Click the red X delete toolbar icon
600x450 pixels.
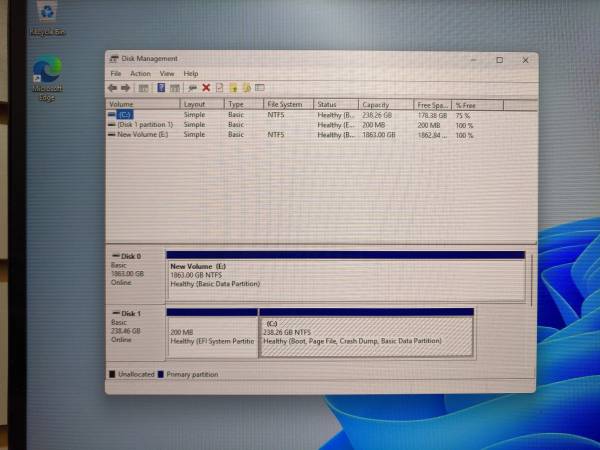click(206, 88)
